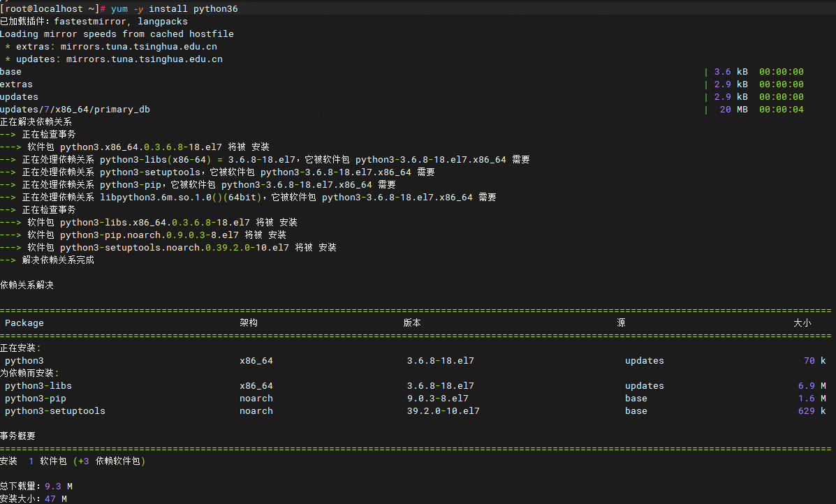
Task: Click the 大小 column header
Action: point(802,323)
